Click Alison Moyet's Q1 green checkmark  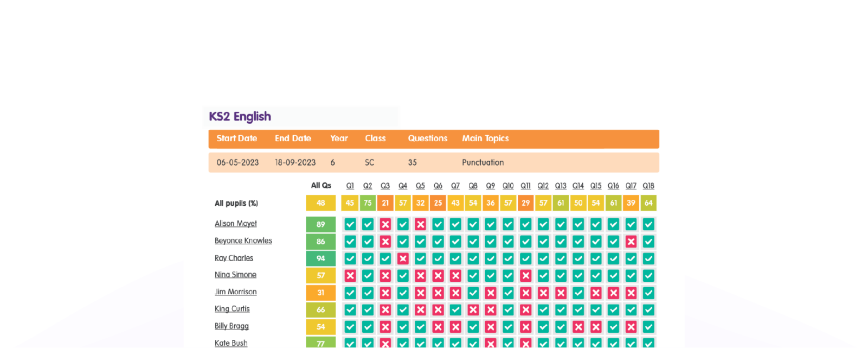point(350,224)
